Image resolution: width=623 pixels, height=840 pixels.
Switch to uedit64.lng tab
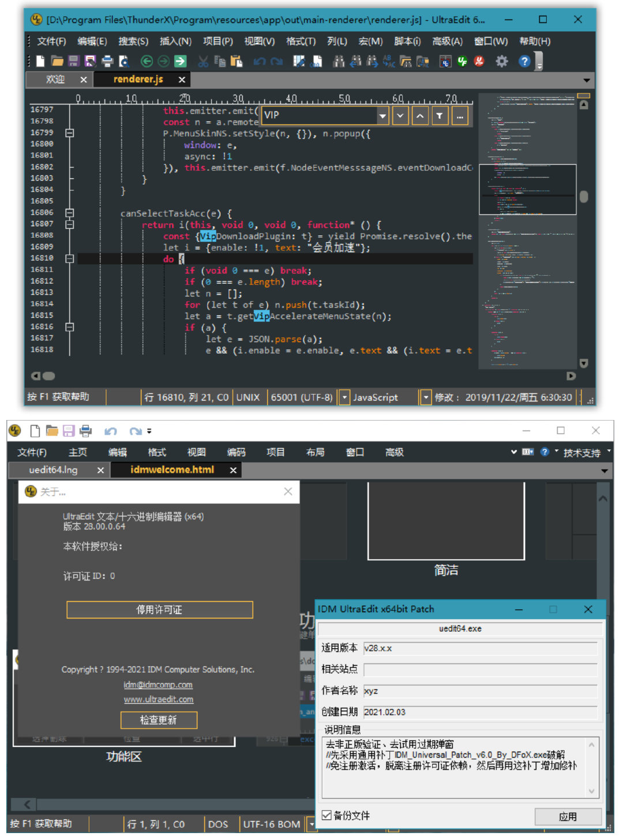(53, 470)
